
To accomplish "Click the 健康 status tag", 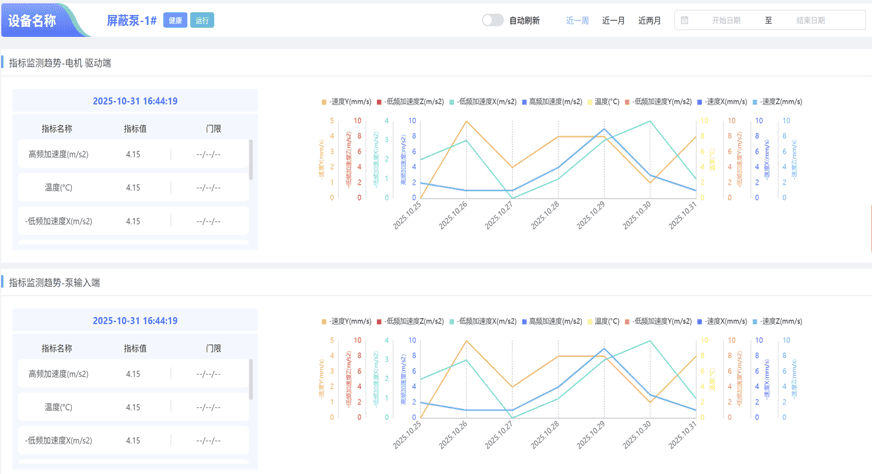I will click(175, 20).
